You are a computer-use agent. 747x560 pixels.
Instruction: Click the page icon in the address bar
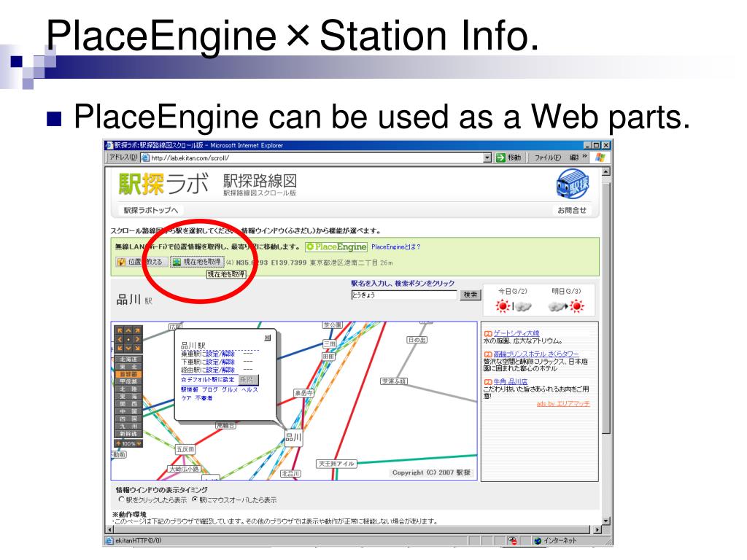click(x=145, y=157)
